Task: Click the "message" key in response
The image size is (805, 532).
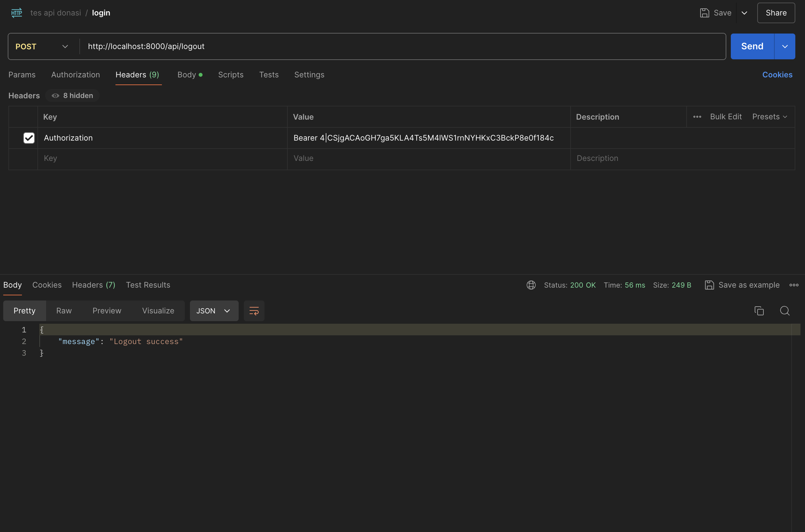Action: [79, 341]
